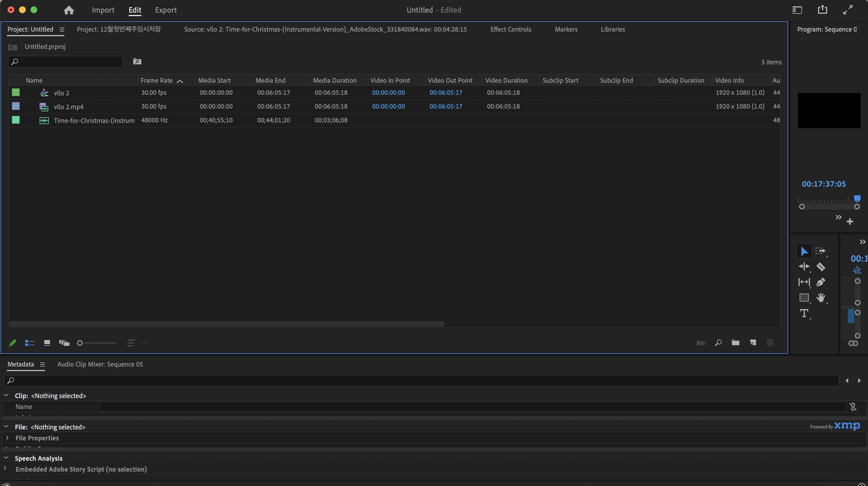Adjust the thumbnail zoom slider
Image resolution: width=868 pixels, height=486 pixels.
pyautogui.click(x=80, y=343)
